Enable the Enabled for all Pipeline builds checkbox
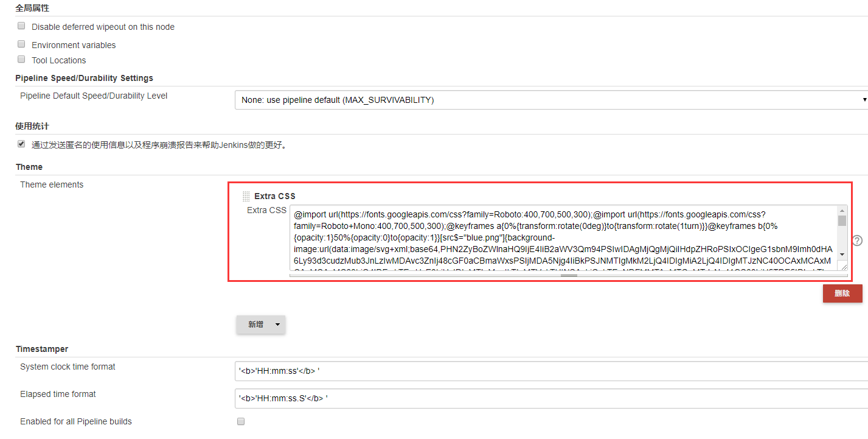The width and height of the screenshot is (868, 439). click(241, 421)
